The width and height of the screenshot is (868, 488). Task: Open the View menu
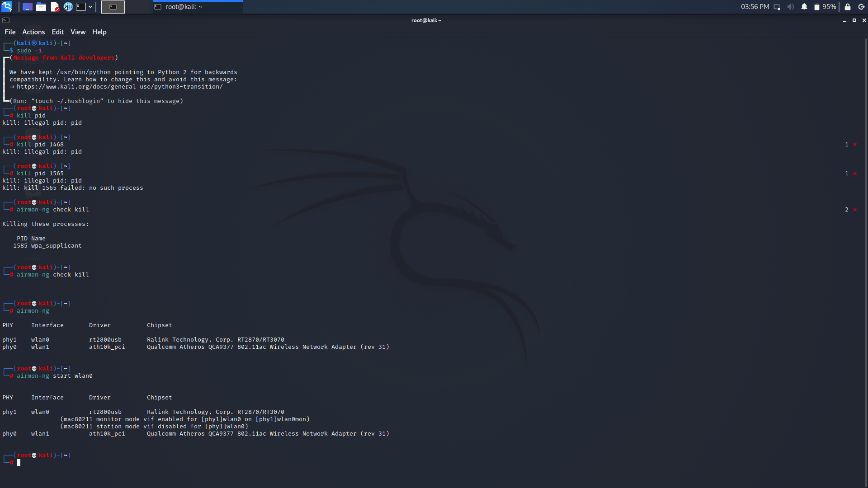click(x=78, y=32)
